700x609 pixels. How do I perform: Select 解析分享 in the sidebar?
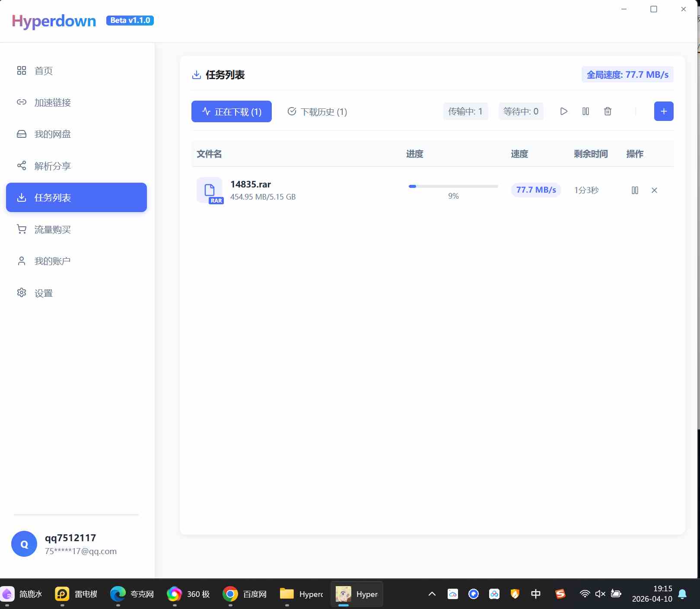53,166
